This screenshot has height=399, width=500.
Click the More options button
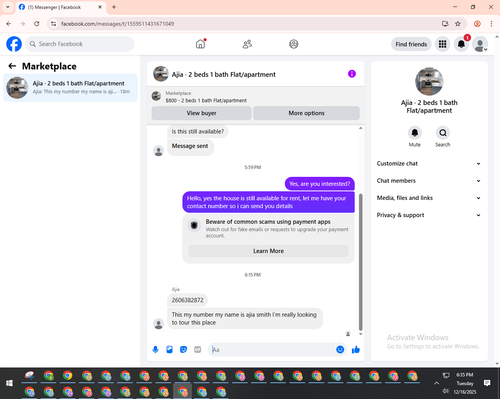coord(306,113)
